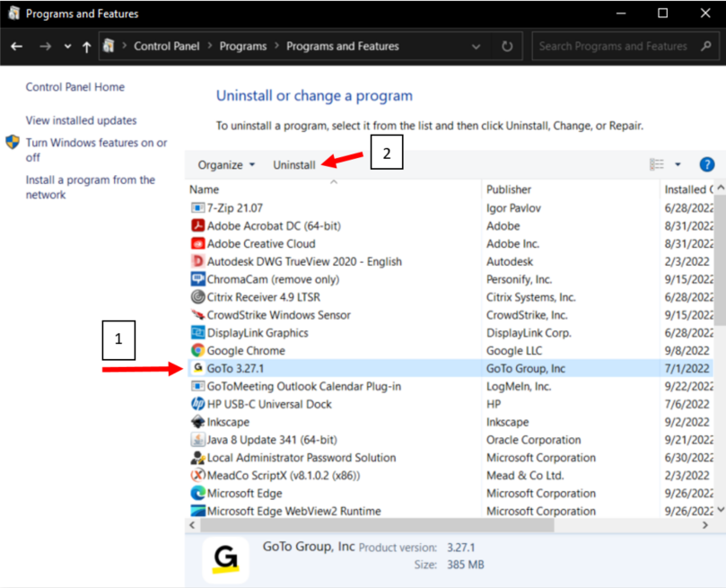Click the Autodesk DWG TrueView icon
Viewport: 726px width, 588px height.
coord(197,261)
